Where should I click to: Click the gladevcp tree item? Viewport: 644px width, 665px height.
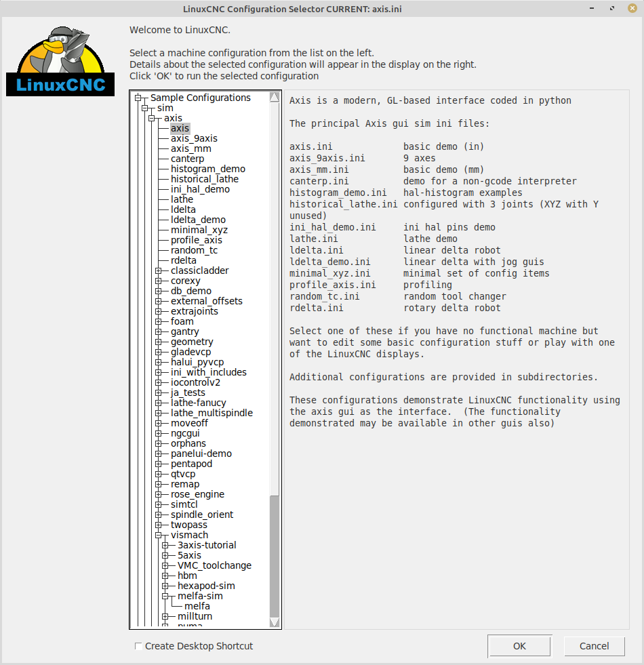click(x=190, y=352)
